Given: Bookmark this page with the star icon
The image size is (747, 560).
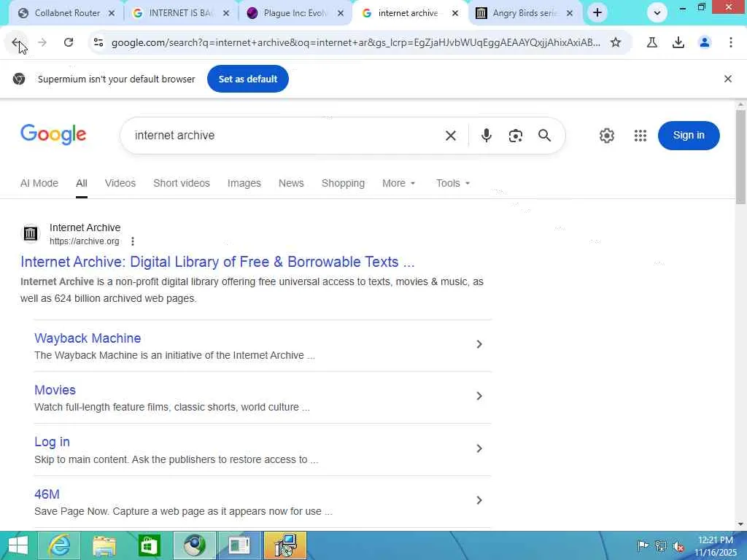Looking at the screenshot, I should pyautogui.click(x=616, y=43).
